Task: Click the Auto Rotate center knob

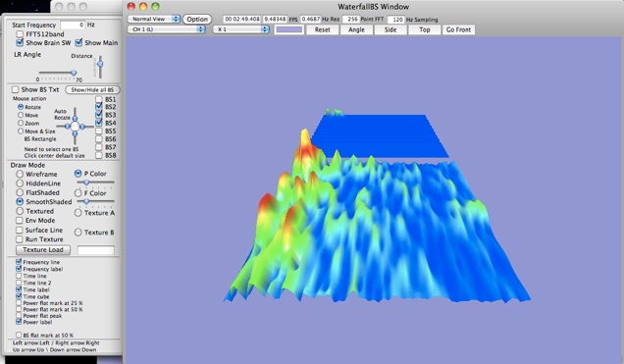Action: (75, 127)
